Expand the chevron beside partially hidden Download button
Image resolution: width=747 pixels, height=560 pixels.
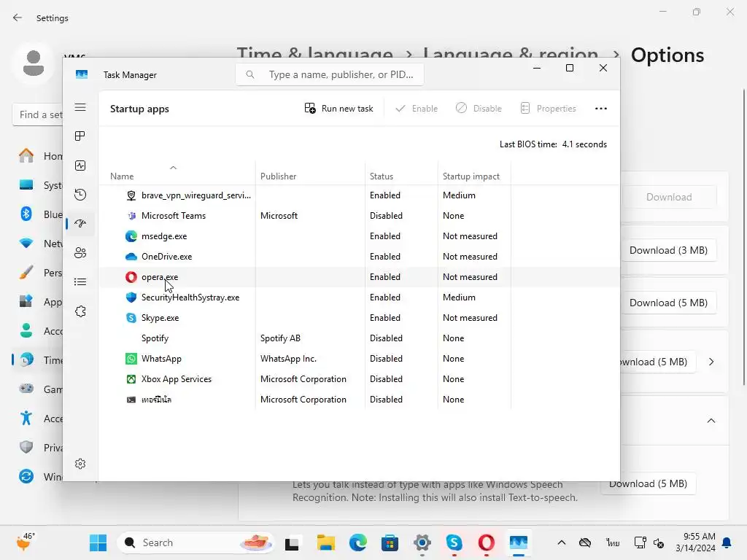(711, 362)
